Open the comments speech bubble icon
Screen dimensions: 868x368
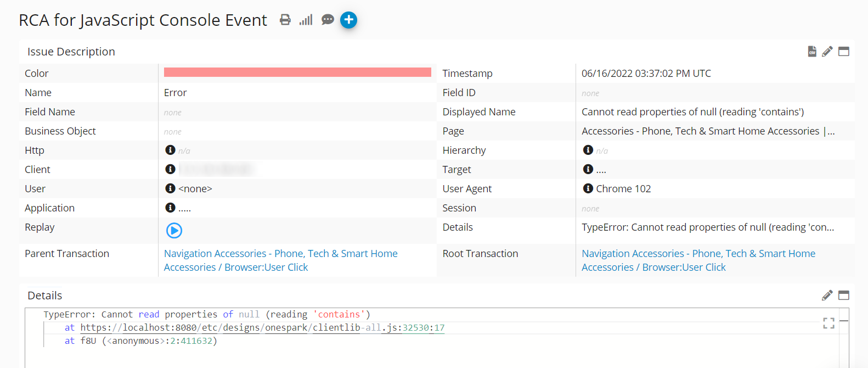tap(328, 20)
